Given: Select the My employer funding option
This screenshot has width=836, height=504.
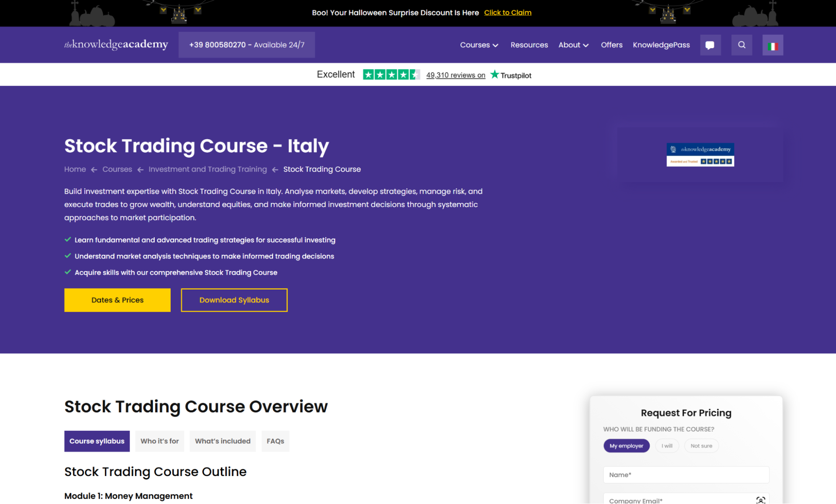Looking at the screenshot, I should 626,446.
